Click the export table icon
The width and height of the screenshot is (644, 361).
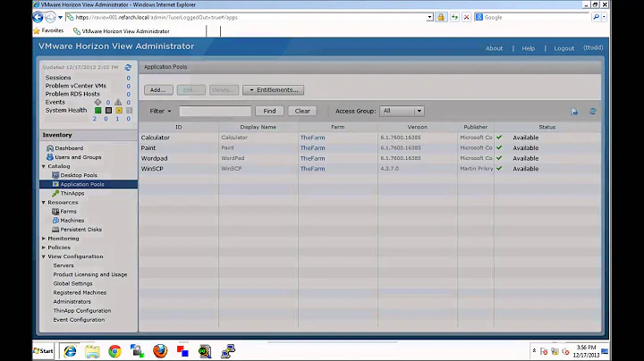[x=574, y=112]
